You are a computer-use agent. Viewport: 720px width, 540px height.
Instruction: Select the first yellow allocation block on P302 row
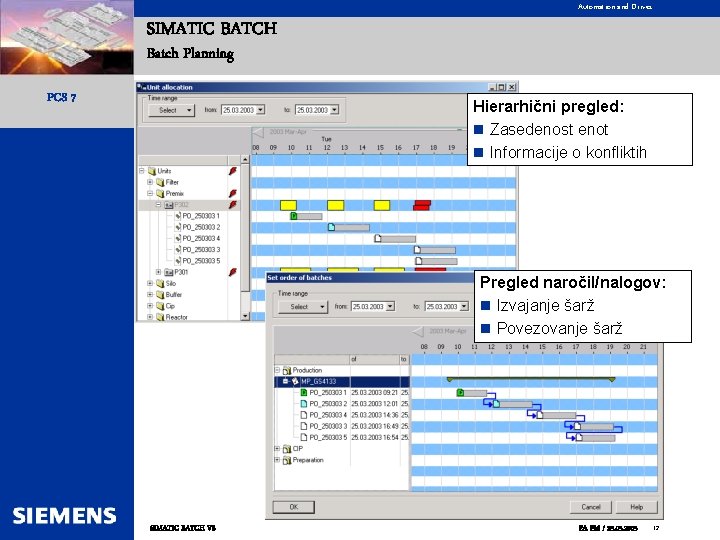(x=288, y=205)
